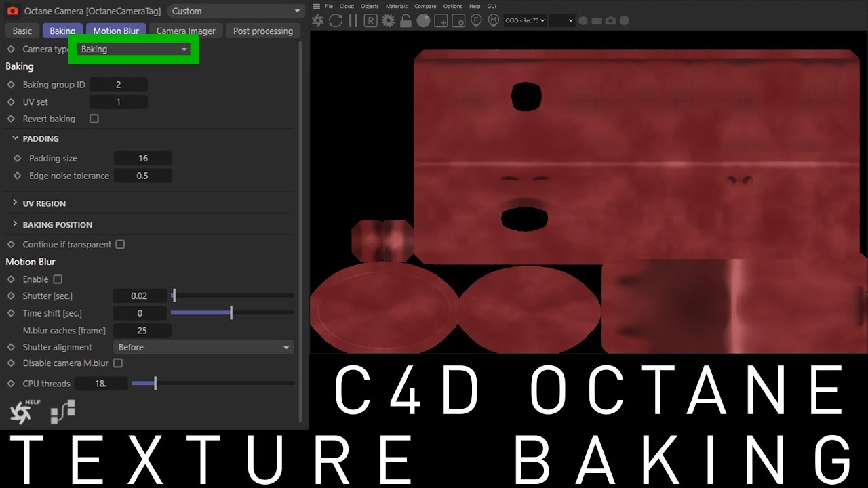
Task: Open the Compare menu
Action: pos(425,6)
